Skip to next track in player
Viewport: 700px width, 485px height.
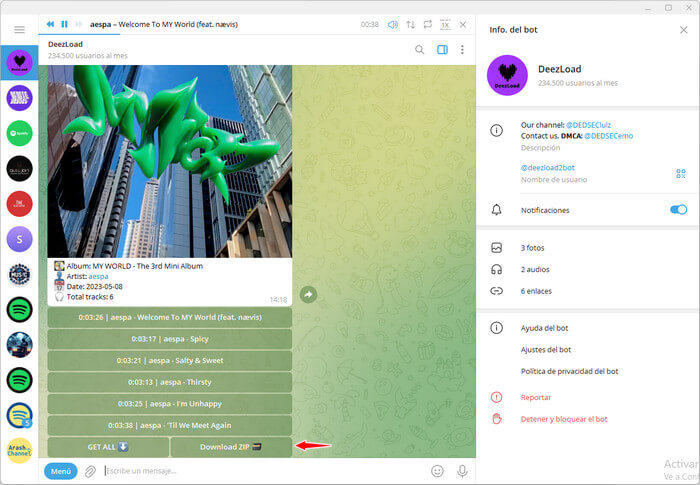(79, 24)
